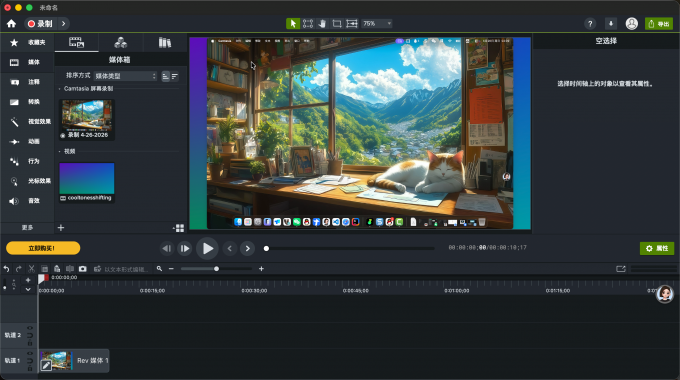This screenshot has width=680, height=380.
Task: Click the camera snapshot icon
Action: point(82,269)
